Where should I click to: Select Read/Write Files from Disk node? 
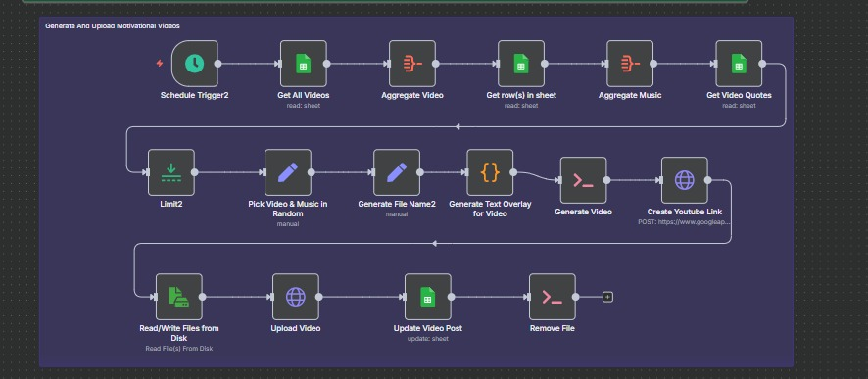click(179, 297)
